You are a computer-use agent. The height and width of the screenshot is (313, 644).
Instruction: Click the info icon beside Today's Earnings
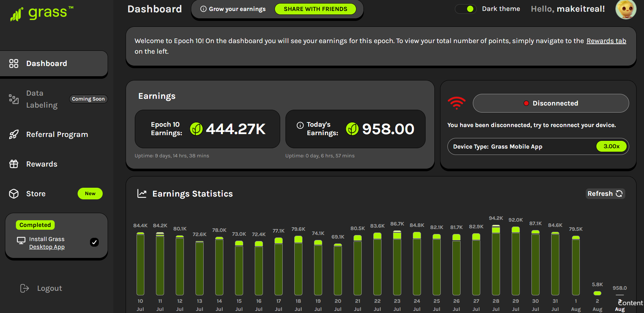pyautogui.click(x=300, y=125)
